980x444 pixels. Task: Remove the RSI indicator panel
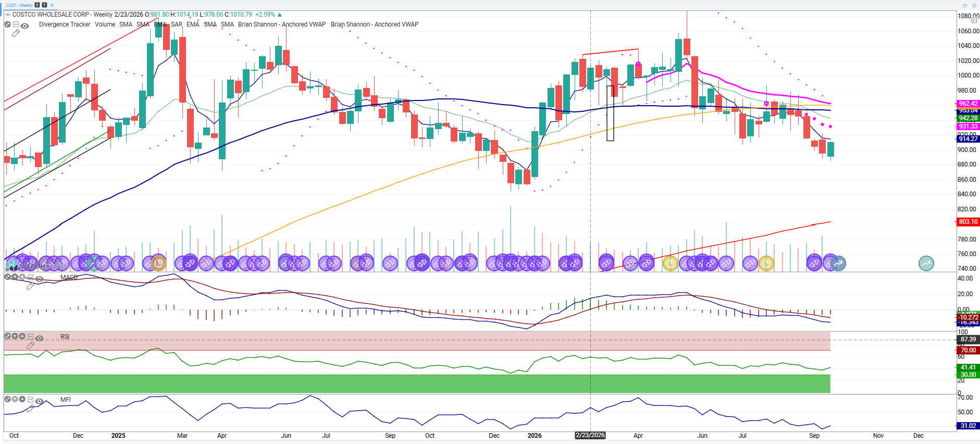point(7,336)
